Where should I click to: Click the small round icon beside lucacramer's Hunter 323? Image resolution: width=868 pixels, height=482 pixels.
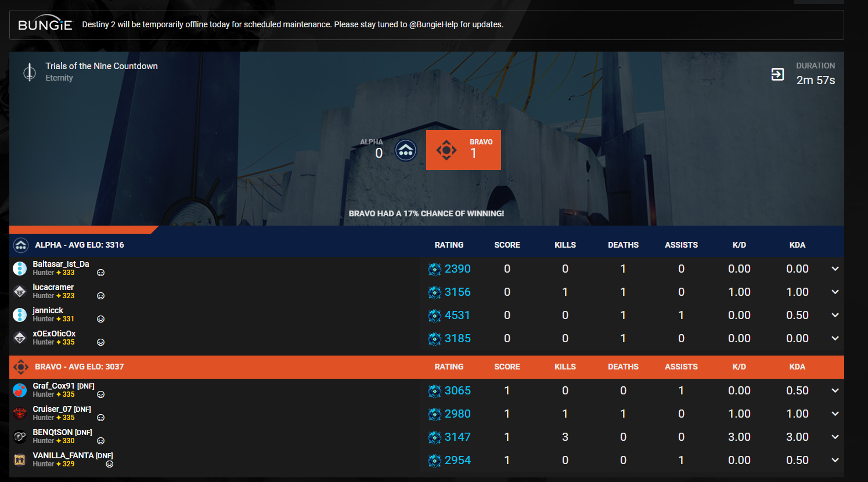pyautogui.click(x=100, y=296)
